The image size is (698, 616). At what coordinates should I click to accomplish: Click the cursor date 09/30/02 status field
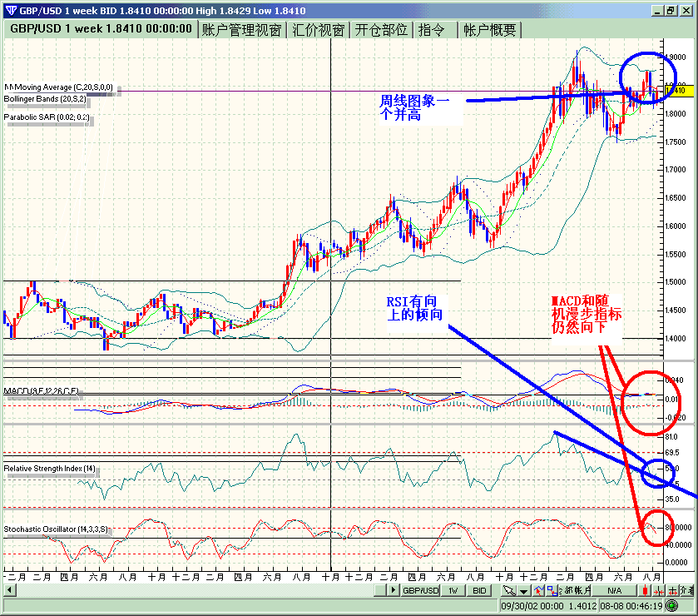tap(548, 606)
